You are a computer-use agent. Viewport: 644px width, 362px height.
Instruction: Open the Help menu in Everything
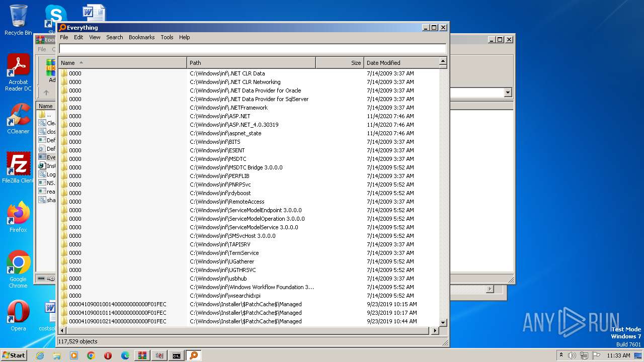185,37
